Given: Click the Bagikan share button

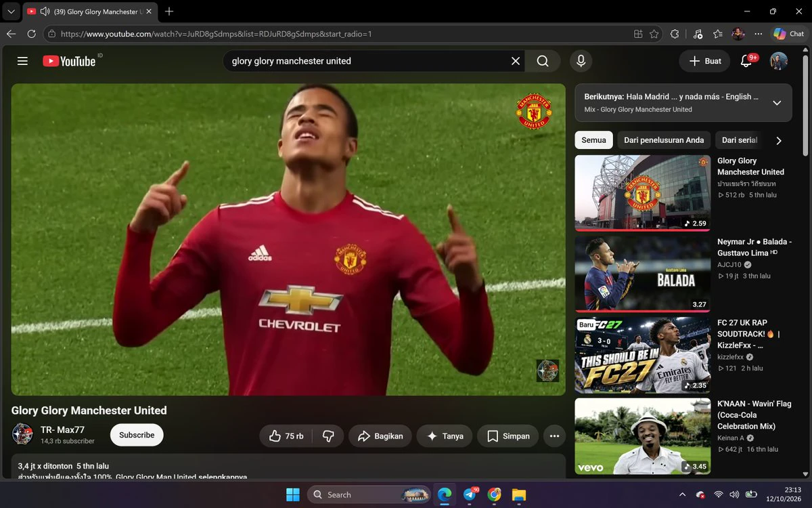Looking at the screenshot, I should pyautogui.click(x=380, y=436).
